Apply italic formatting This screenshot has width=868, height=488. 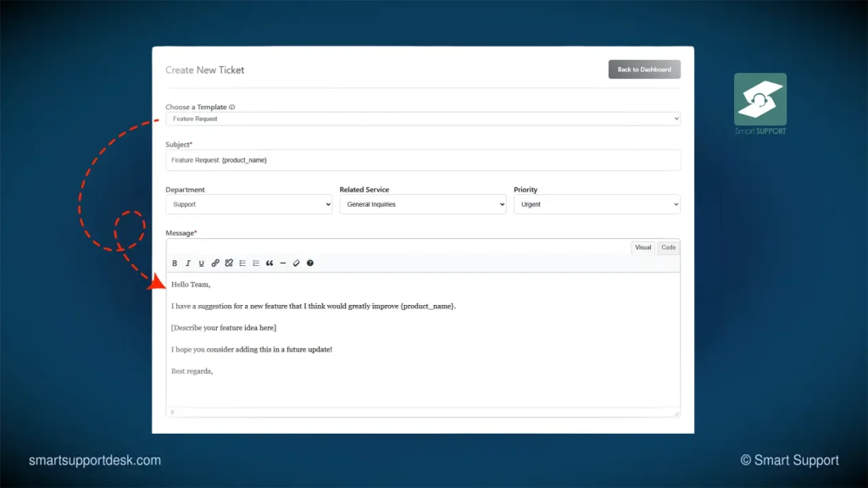click(x=188, y=263)
